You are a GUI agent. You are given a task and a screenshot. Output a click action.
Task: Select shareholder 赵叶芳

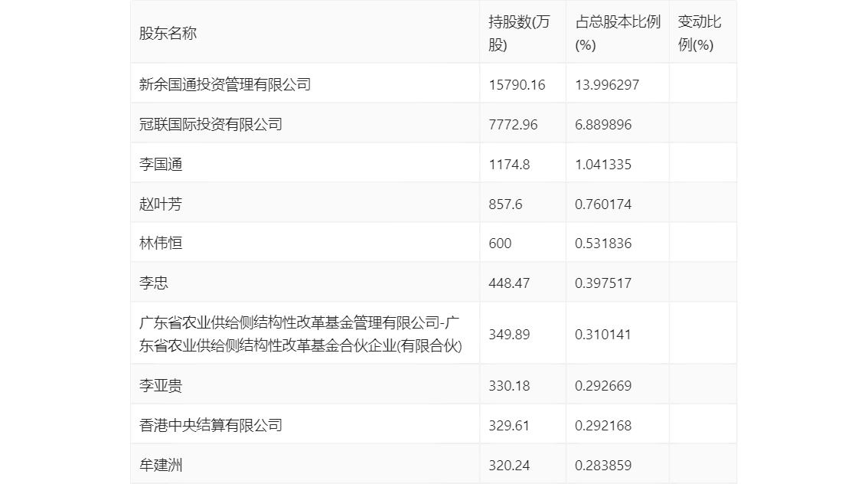coord(161,204)
